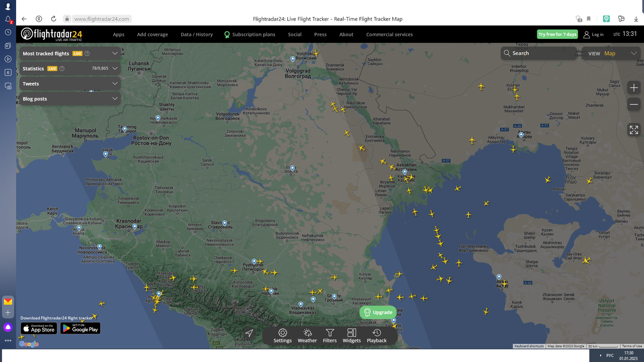Screen dimensions: 644x362
Task: Click the UTC 13:31 clock
Action: tap(625, 34)
